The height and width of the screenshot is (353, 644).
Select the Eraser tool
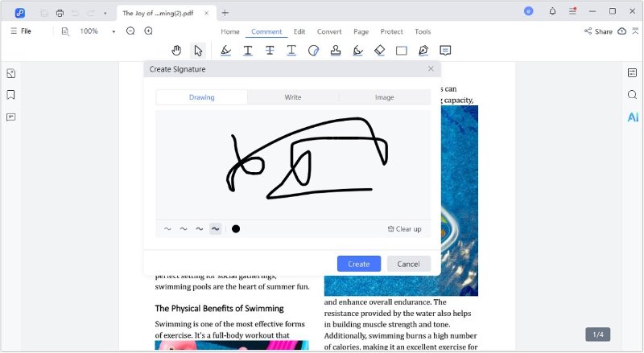tap(379, 51)
